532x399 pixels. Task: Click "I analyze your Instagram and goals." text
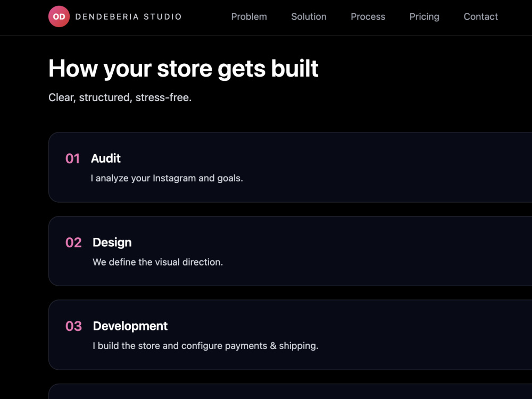(167, 178)
